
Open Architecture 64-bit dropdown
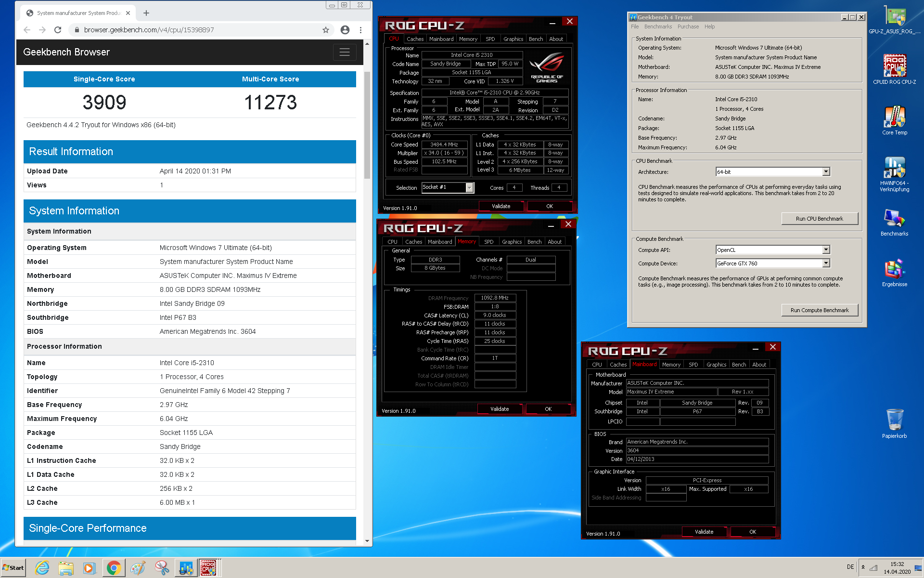pos(826,172)
